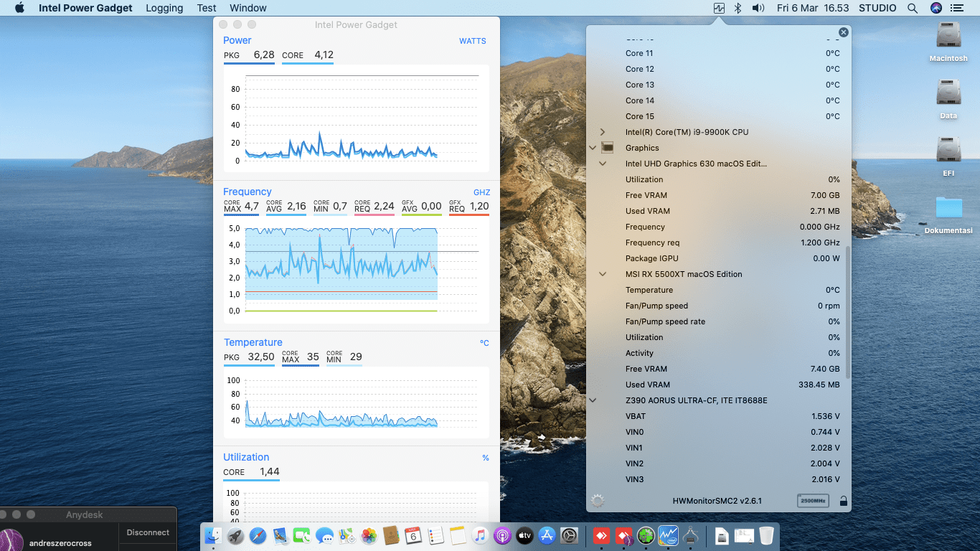This screenshot has height=551, width=980.
Task: Open the Apple menu
Action: pyautogui.click(x=19, y=8)
